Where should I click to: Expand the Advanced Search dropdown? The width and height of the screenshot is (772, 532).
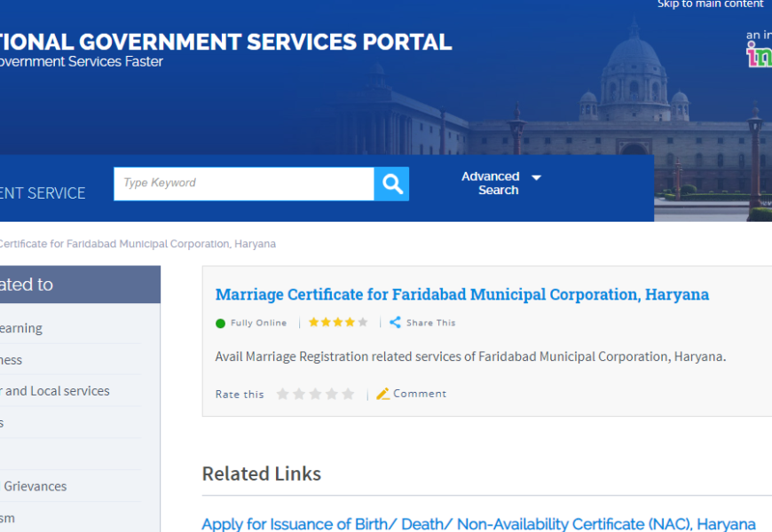491,184
